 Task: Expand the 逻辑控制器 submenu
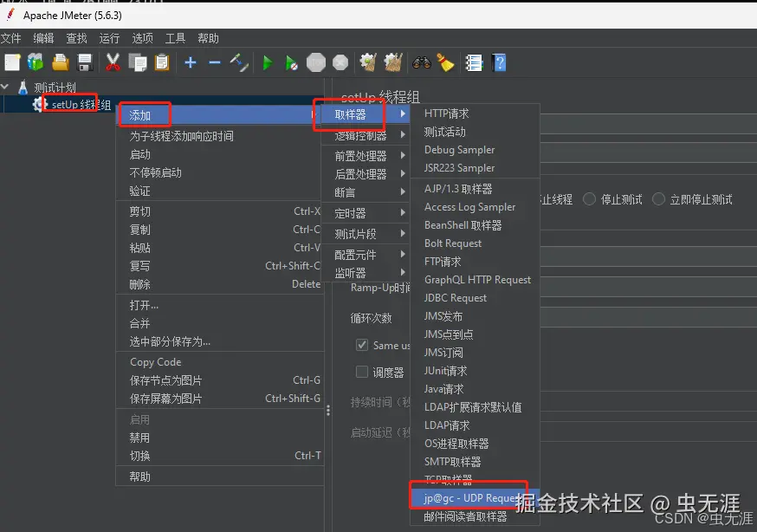(x=362, y=134)
